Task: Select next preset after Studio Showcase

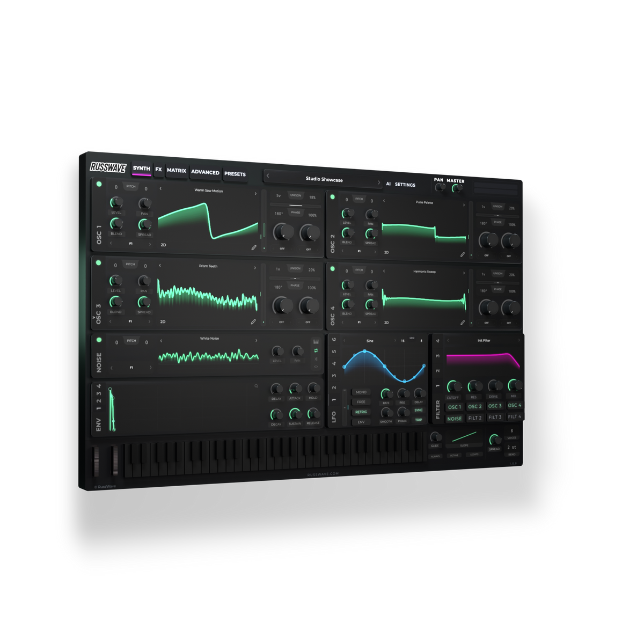Action: (379, 183)
